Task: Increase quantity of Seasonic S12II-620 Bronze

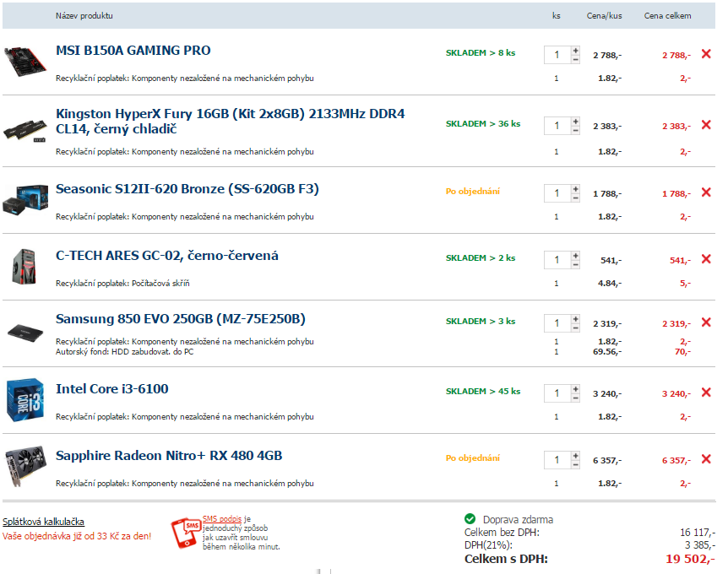Action: pos(576,189)
